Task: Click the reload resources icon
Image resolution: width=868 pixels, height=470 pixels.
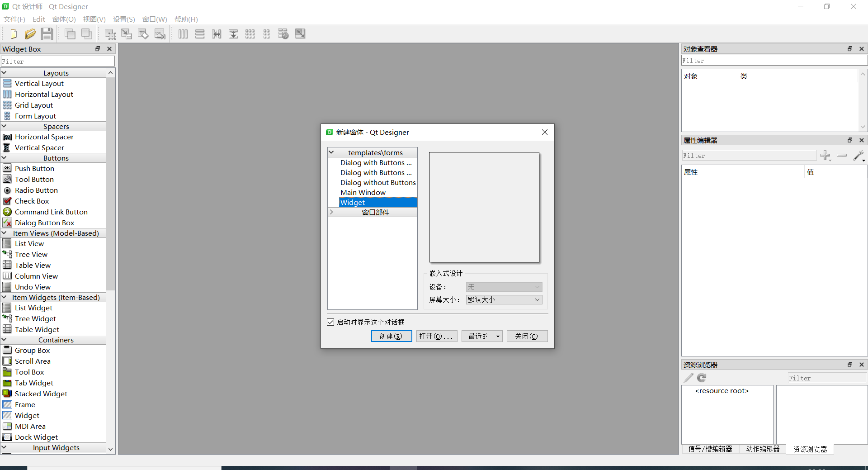Action: coord(702,378)
